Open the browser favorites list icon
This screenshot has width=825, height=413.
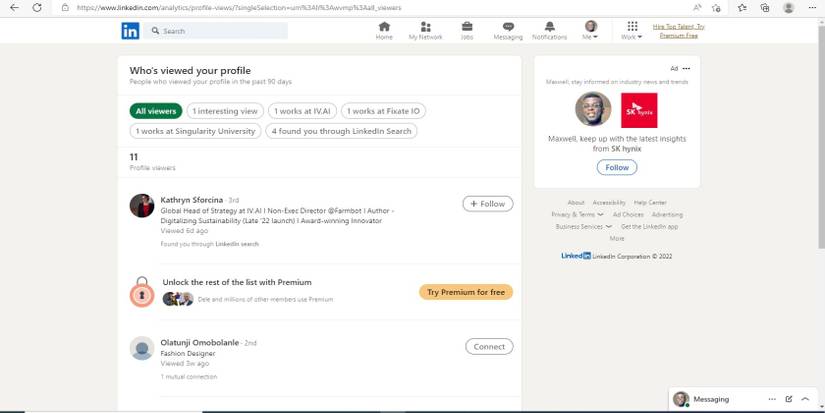(x=742, y=8)
